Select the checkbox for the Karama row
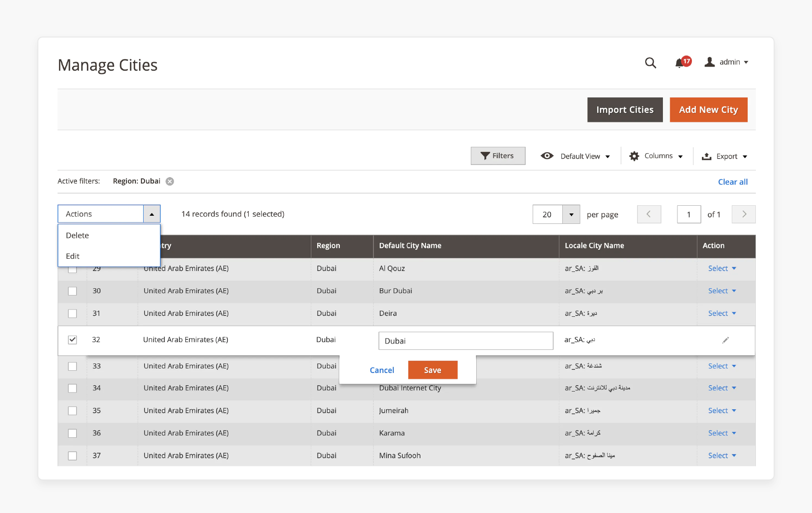The image size is (812, 513). point(72,433)
